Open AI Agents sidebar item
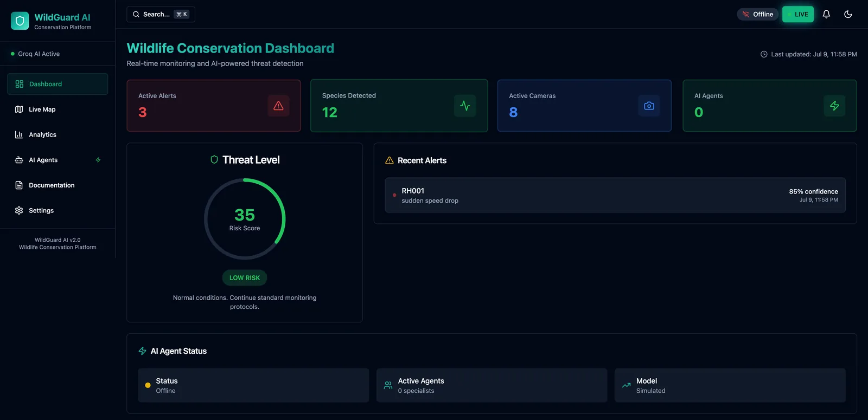The image size is (868, 420). click(x=58, y=160)
